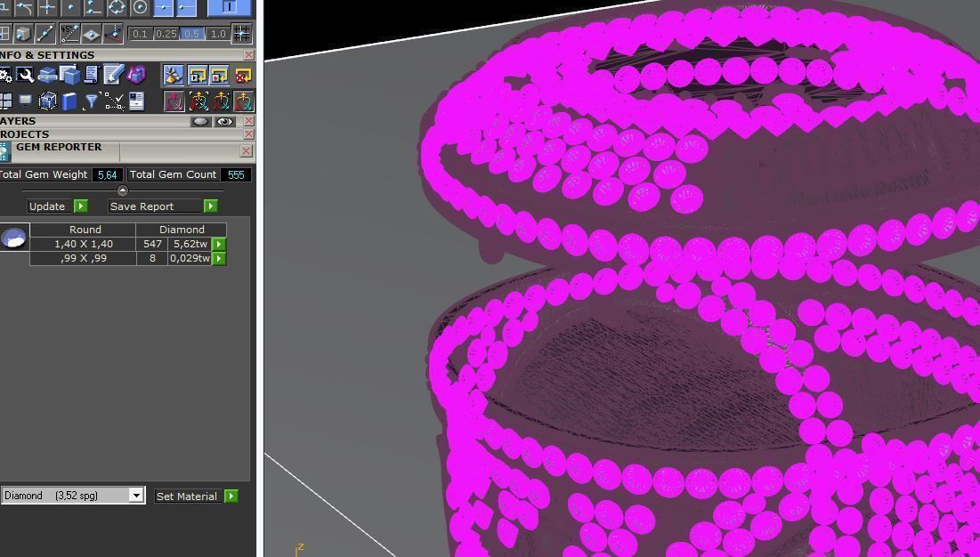Set snap increment to 0.5
980x557 pixels.
(x=192, y=34)
